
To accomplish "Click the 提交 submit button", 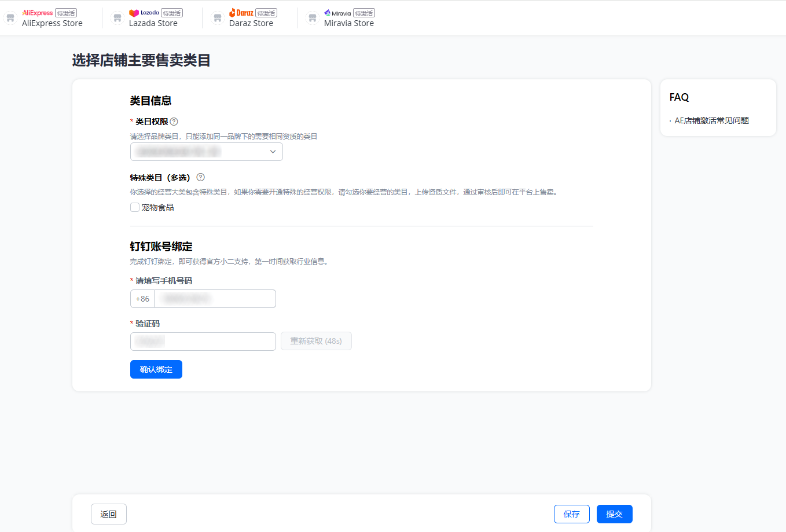I will (x=614, y=514).
